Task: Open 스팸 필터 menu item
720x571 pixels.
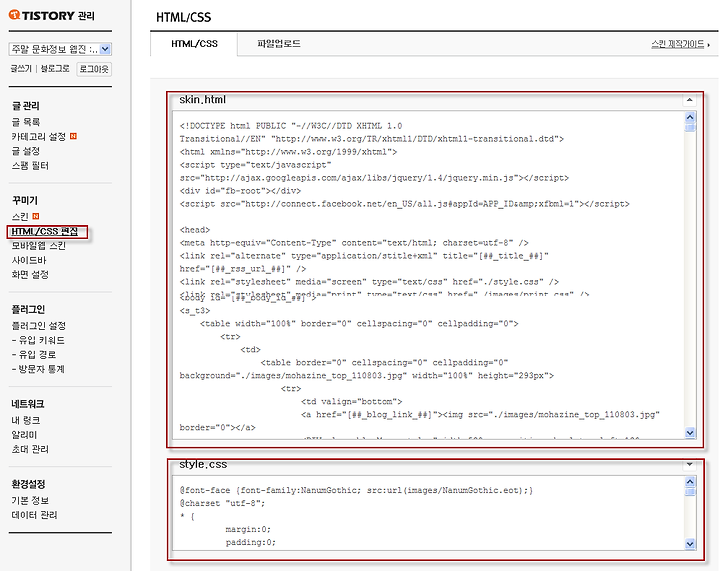Action: (x=30, y=166)
